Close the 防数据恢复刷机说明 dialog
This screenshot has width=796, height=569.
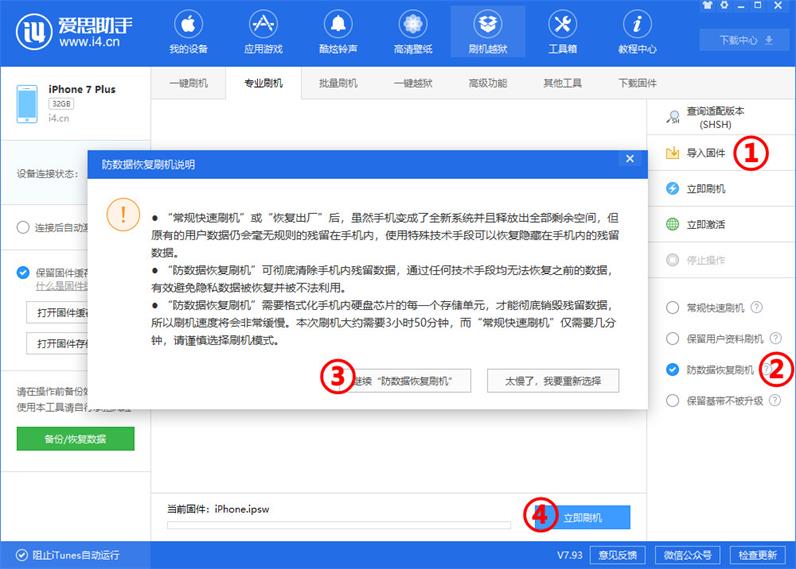(630, 158)
